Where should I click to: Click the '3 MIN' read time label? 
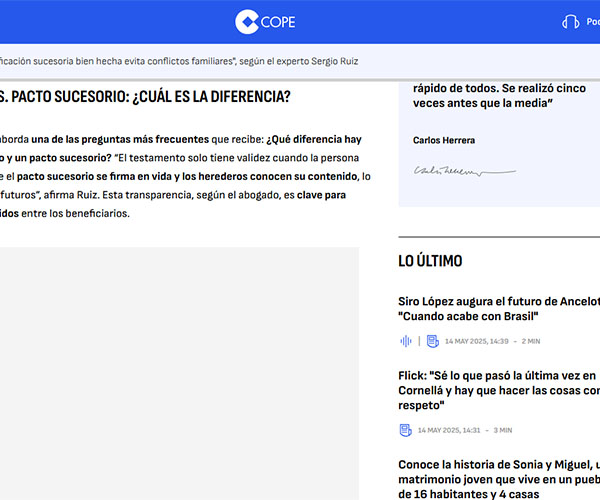pyautogui.click(x=502, y=430)
